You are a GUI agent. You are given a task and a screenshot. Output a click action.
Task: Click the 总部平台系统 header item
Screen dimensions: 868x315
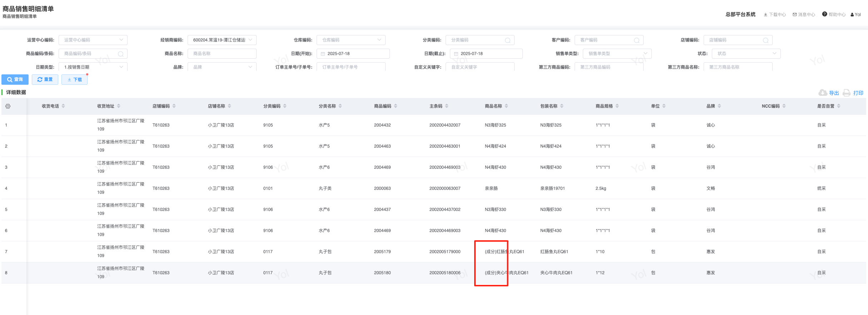[x=740, y=15]
